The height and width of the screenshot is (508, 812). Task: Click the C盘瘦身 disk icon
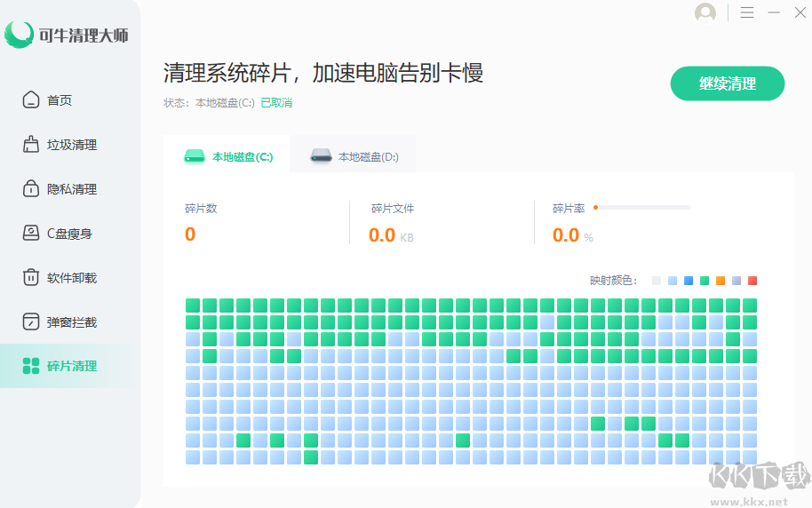(30, 233)
